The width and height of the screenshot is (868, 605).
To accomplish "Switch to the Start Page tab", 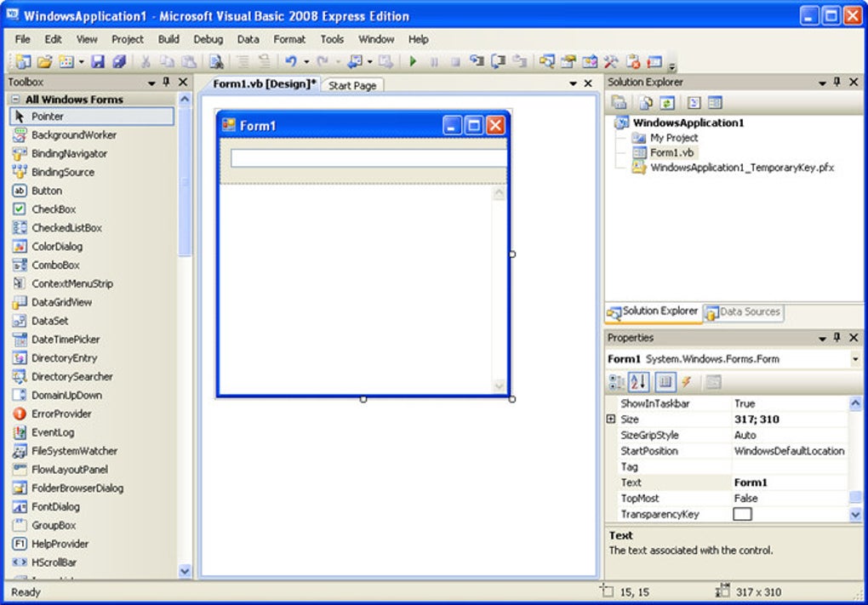I will click(352, 85).
